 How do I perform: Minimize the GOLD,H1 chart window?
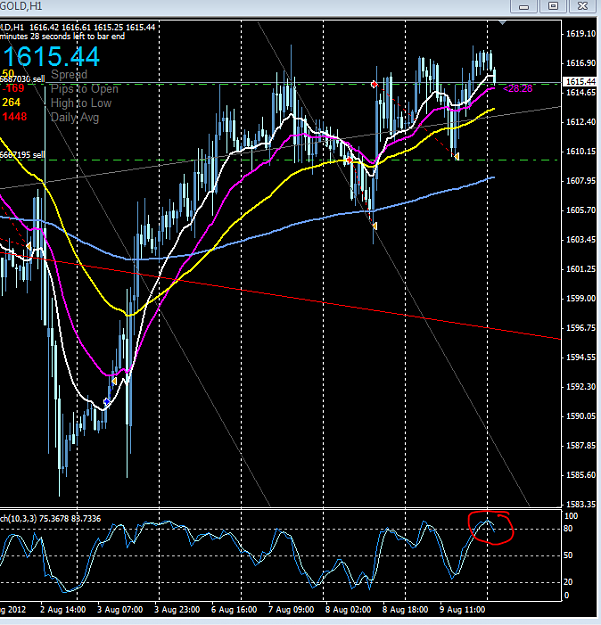click(x=524, y=6)
